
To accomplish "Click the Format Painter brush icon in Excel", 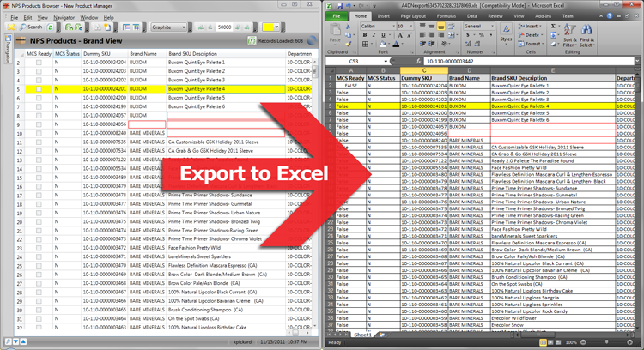I will pos(348,44).
